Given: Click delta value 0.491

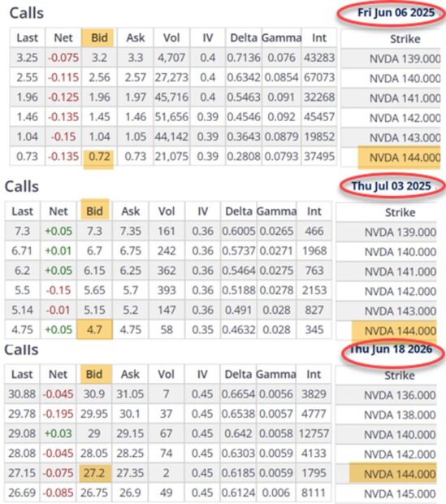Looking at the screenshot, I should coord(238,310).
